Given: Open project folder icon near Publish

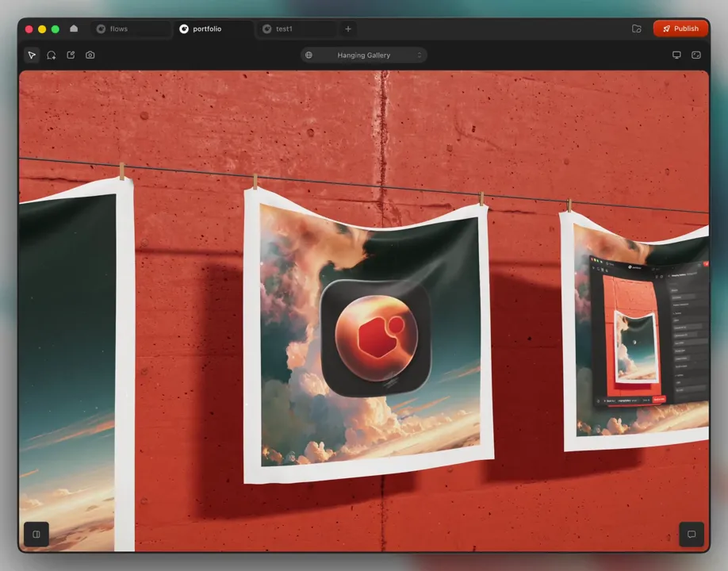Looking at the screenshot, I should coord(637,29).
